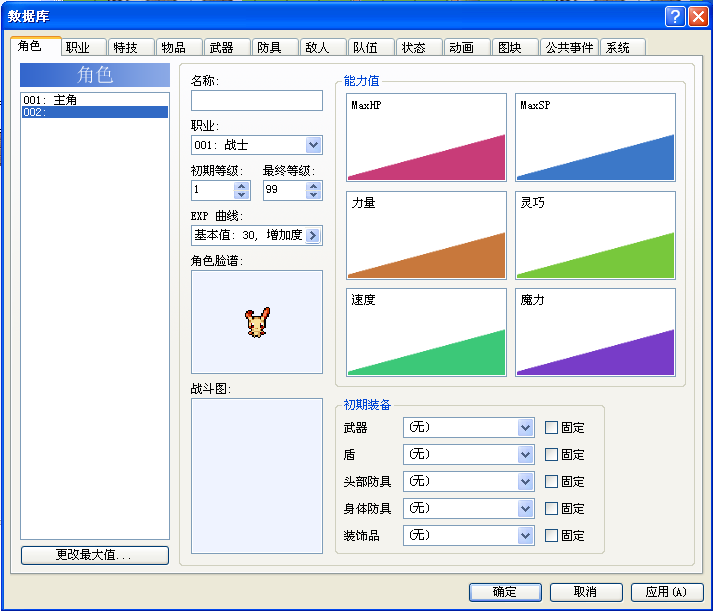Increase the 初期等级 value with up arrow
This screenshot has height=611, width=713.
[242, 185]
